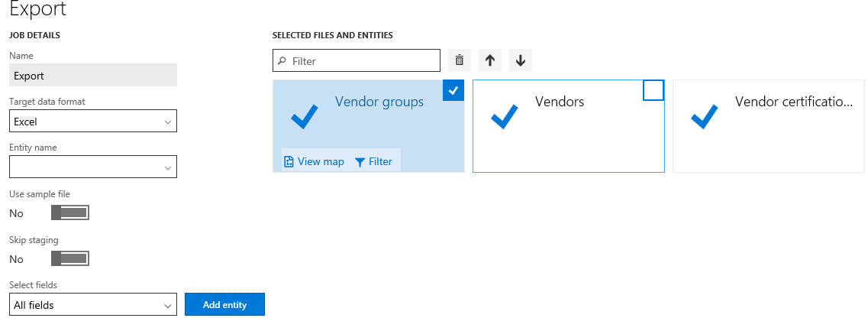
Task: Click checkmark icon on Vendor certification tile
Action: tap(705, 116)
